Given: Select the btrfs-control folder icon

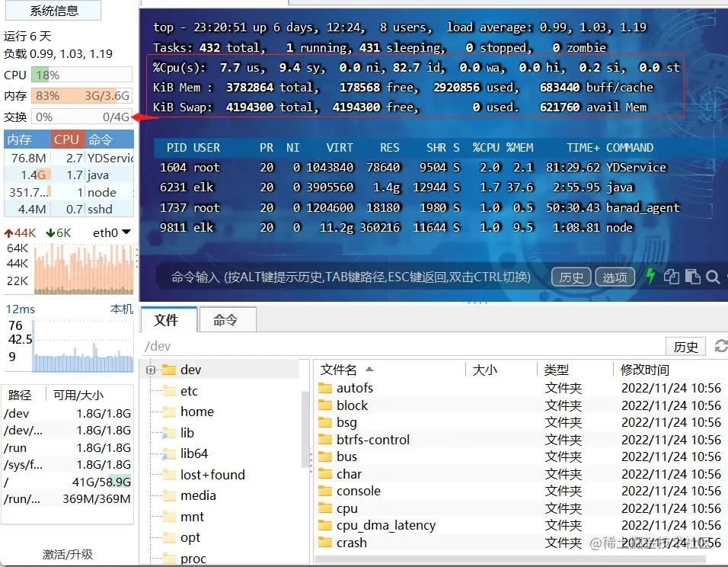Looking at the screenshot, I should [x=325, y=440].
